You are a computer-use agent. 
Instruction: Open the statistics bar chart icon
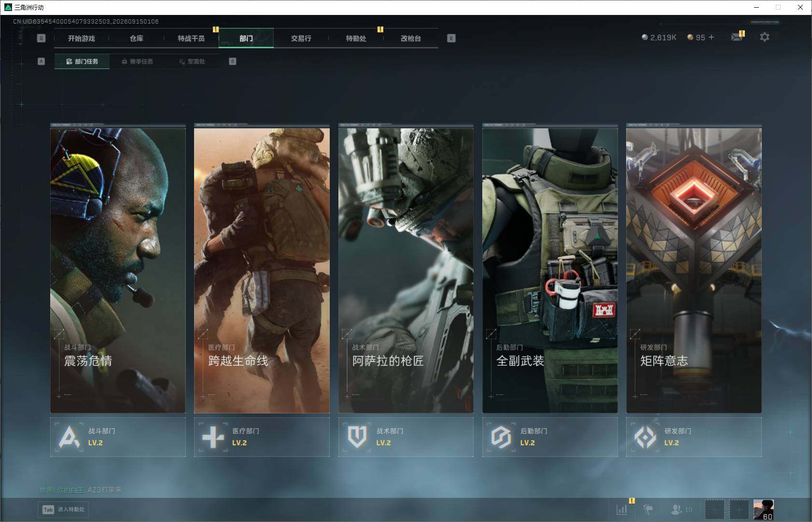click(x=622, y=509)
